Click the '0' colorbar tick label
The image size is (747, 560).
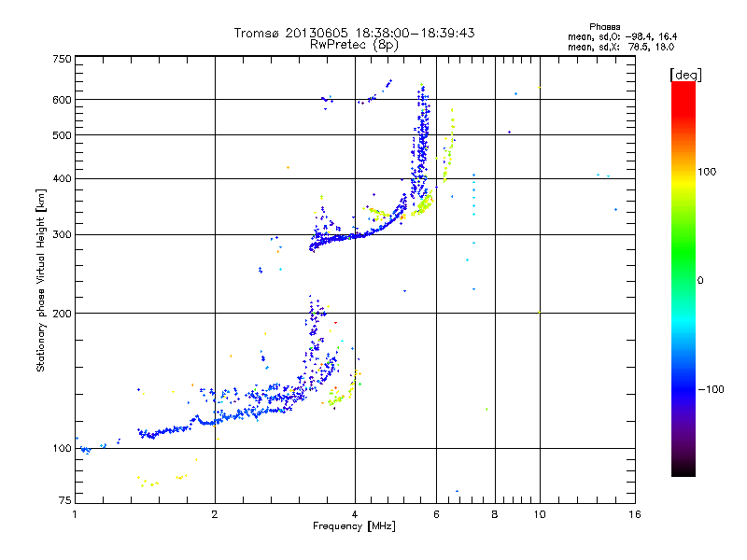(699, 281)
